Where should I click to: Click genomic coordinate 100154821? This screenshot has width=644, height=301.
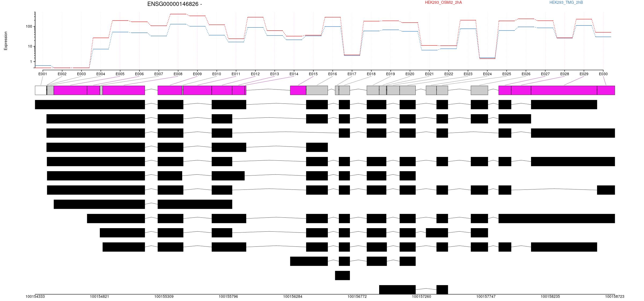[100, 296]
